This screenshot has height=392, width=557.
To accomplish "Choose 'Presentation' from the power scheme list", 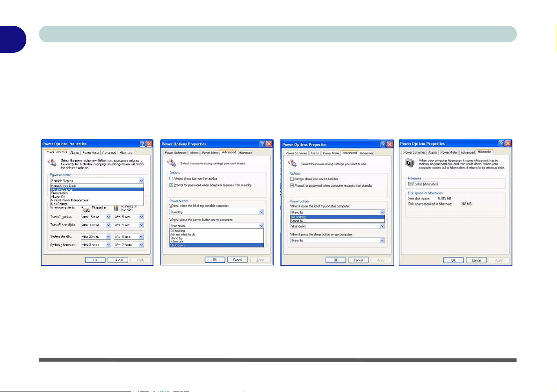I will click(x=97, y=193).
